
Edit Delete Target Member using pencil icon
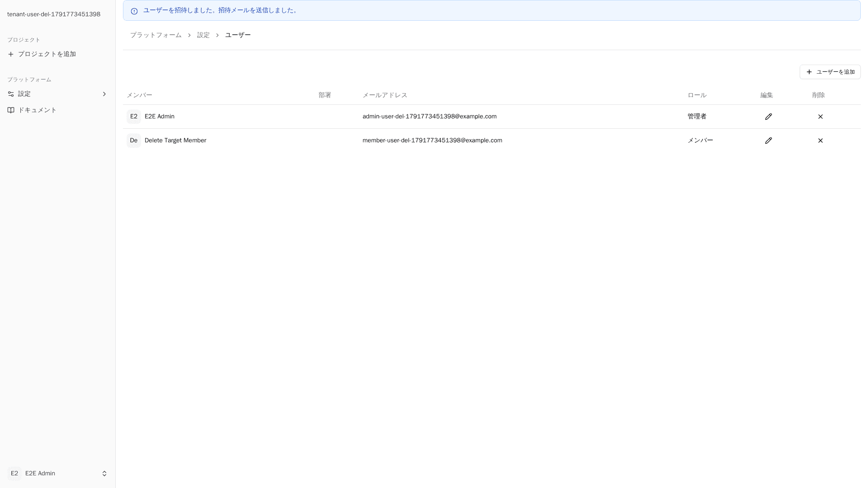(768, 141)
